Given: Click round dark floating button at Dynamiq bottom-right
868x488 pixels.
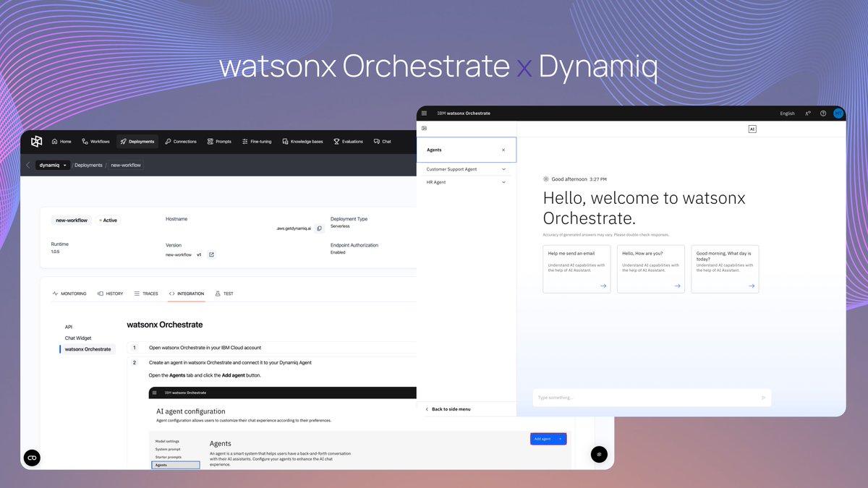Looking at the screenshot, I should click(599, 454).
